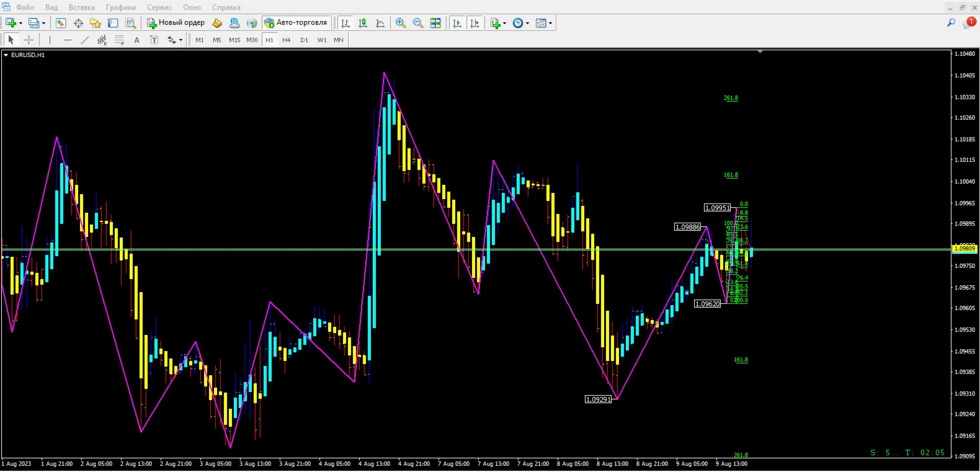This screenshot has width=980, height=472.
Task: Toggle the Terminal panel icon
Action: (113, 23)
